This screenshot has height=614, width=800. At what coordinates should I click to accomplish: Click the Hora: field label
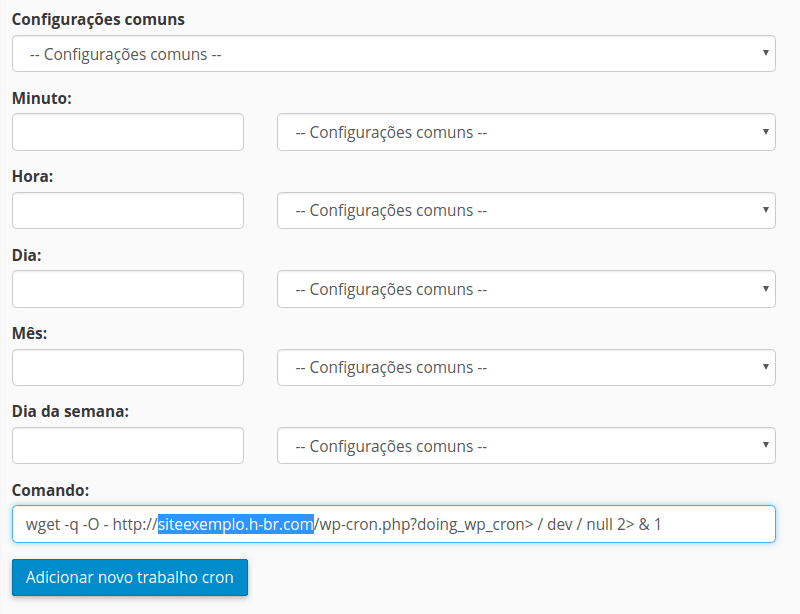(x=33, y=176)
